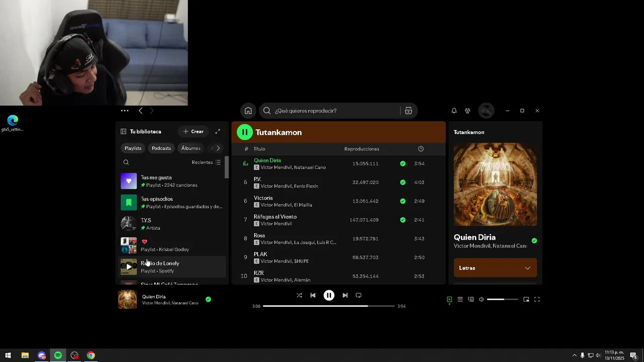Pause the Tutankamon album
The height and width of the screenshot is (362, 644).
(x=245, y=132)
